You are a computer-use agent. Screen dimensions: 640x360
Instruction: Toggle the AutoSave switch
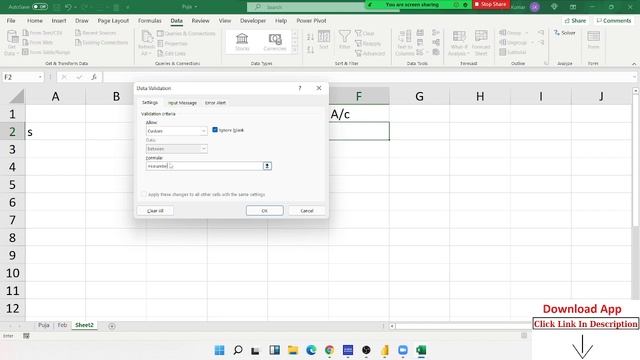click(40, 7)
